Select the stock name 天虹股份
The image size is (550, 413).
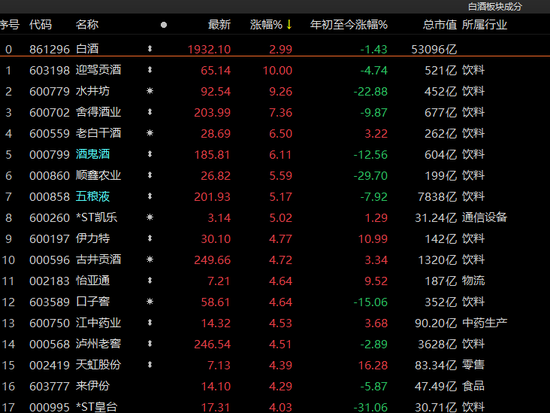tap(99, 365)
